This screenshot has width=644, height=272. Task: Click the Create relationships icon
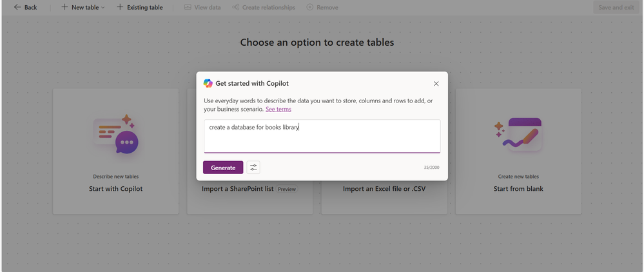click(x=236, y=7)
